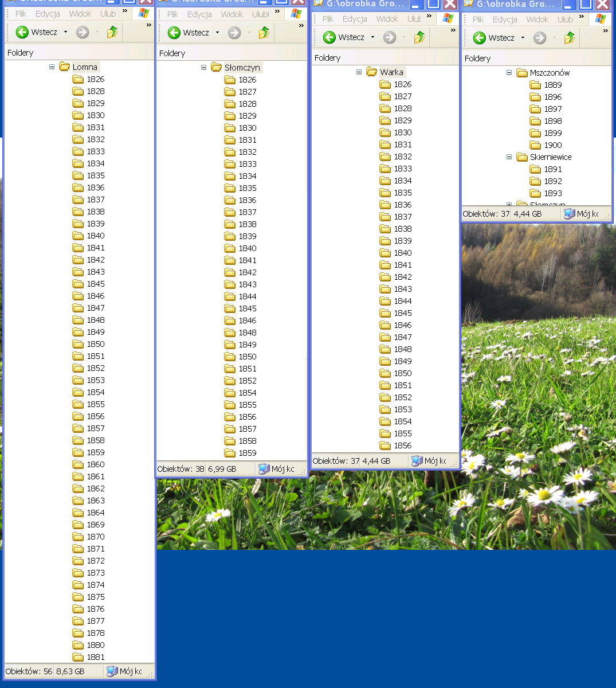Open Back history dropdown in Lomna window

[65, 32]
